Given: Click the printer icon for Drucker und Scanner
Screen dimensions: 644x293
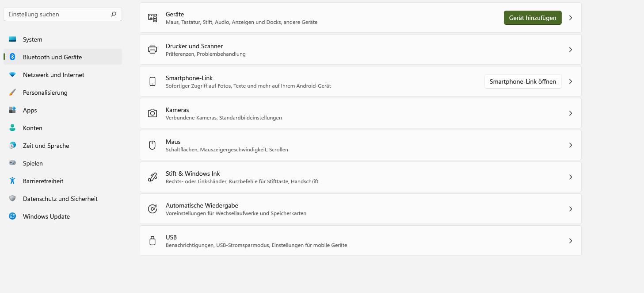Looking at the screenshot, I should click(152, 50).
